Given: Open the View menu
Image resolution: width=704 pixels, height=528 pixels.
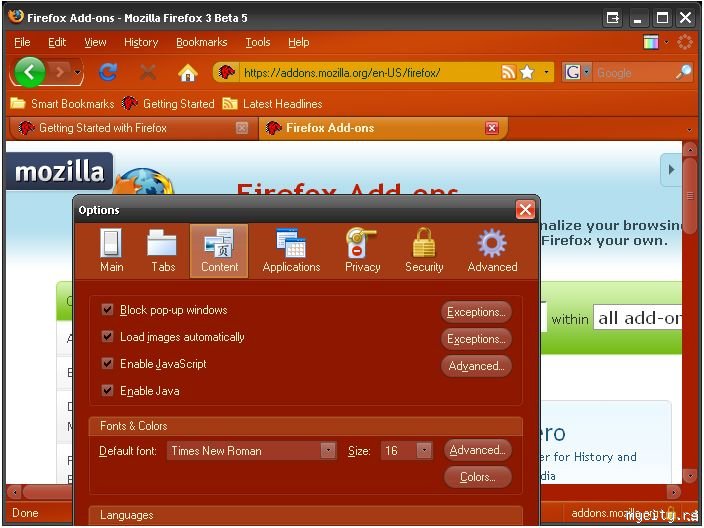Looking at the screenshot, I should 95,42.
